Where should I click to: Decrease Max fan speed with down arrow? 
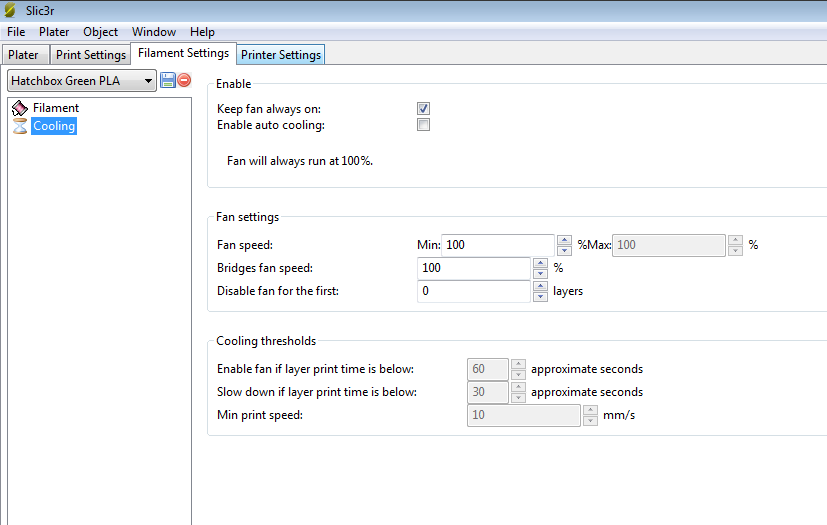click(735, 251)
